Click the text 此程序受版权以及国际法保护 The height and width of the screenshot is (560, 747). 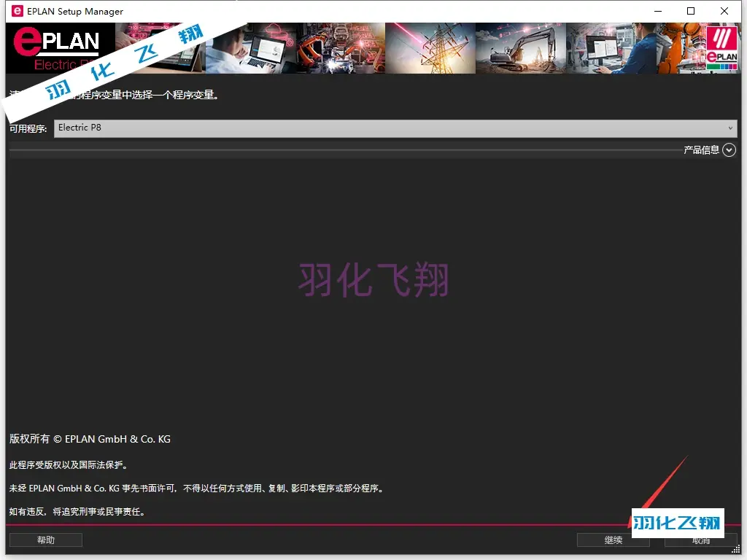pos(69,464)
